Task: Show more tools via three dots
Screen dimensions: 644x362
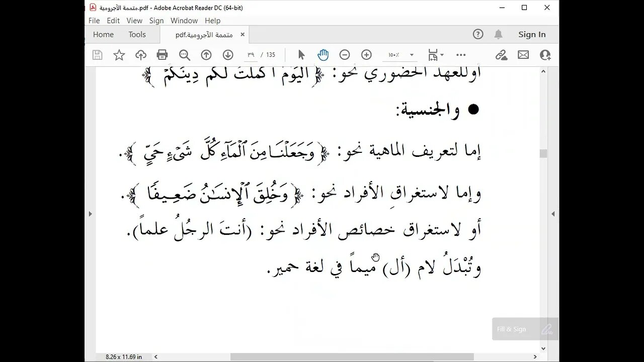Action: (x=461, y=55)
